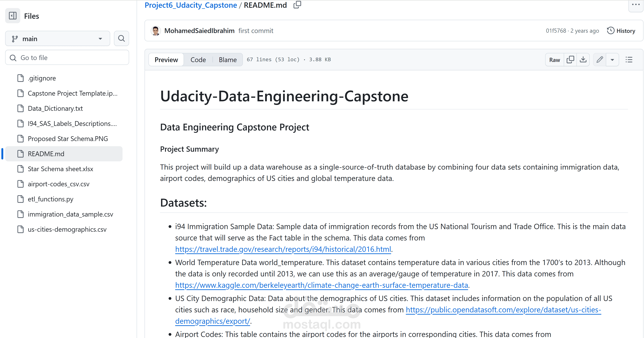The image size is (644, 338).
Task: View file History
Action: [621, 31]
